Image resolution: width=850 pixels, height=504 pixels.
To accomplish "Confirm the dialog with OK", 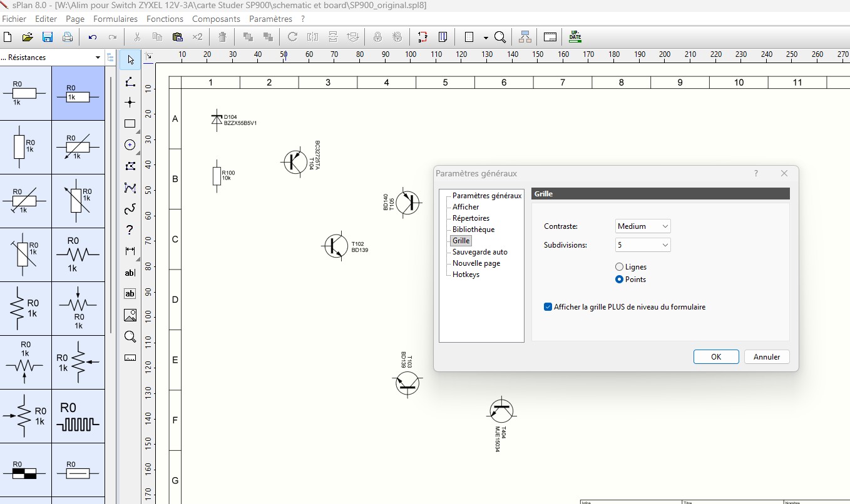I will [x=716, y=357].
